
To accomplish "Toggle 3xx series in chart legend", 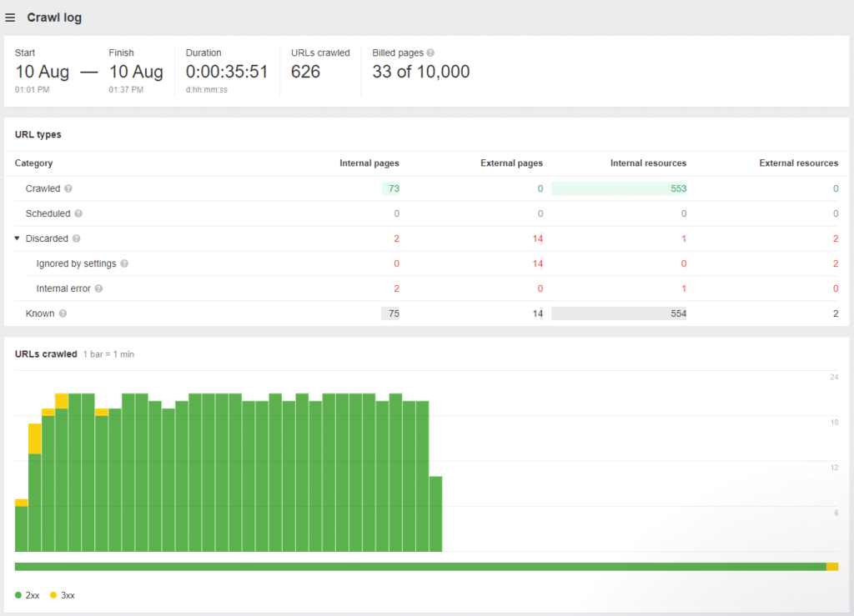I will 63,595.
